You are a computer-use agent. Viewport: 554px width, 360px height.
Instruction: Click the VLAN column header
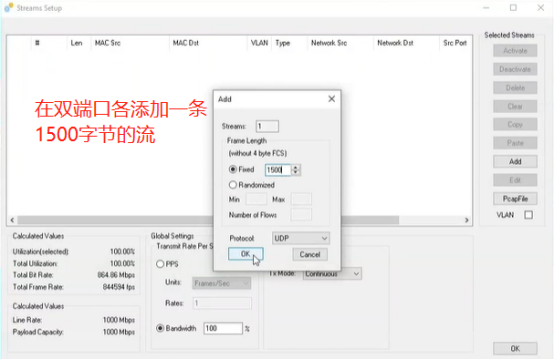(x=259, y=43)
